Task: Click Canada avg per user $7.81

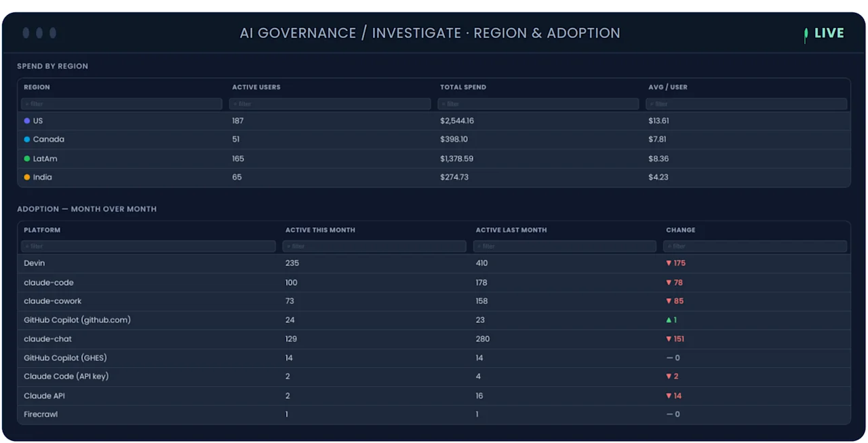Action: pyautogui.click(x=657, y=140)
